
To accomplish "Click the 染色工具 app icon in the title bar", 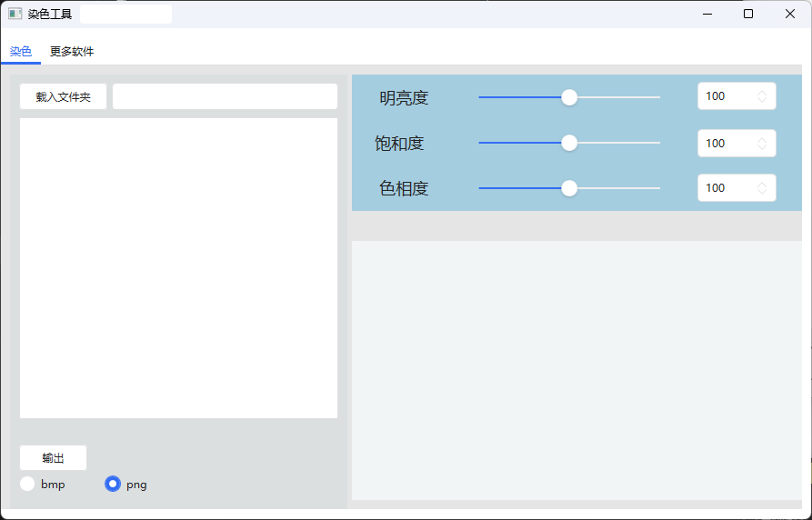I will [15, 14].
